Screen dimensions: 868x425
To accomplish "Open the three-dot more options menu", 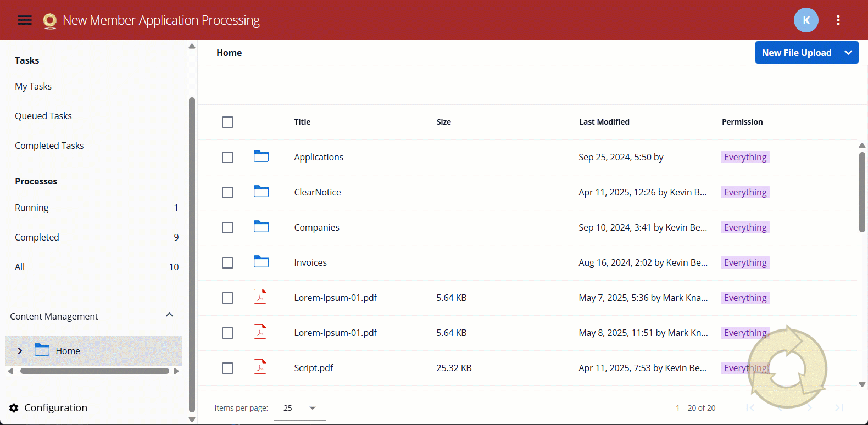I will [x=838, y=20].
